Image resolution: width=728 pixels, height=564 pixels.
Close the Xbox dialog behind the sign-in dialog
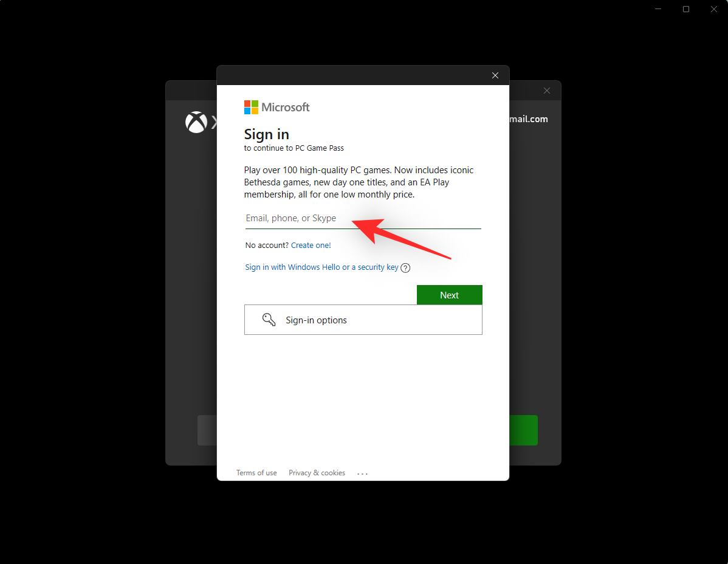point(547,91)
